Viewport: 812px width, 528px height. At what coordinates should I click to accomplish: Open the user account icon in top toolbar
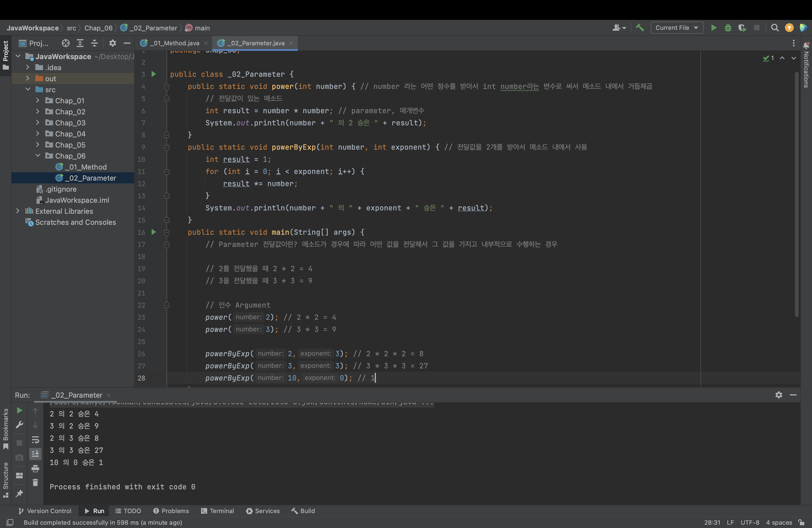(x=619, y=28)
